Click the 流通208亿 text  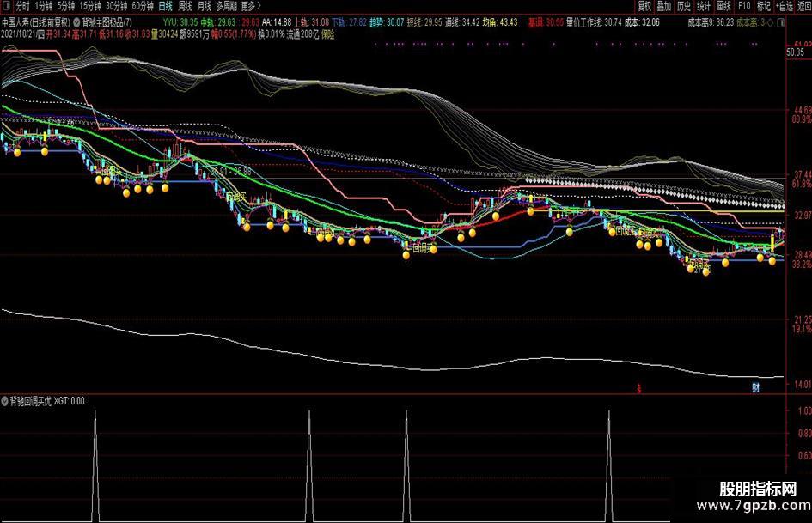[x=303, y=34]
